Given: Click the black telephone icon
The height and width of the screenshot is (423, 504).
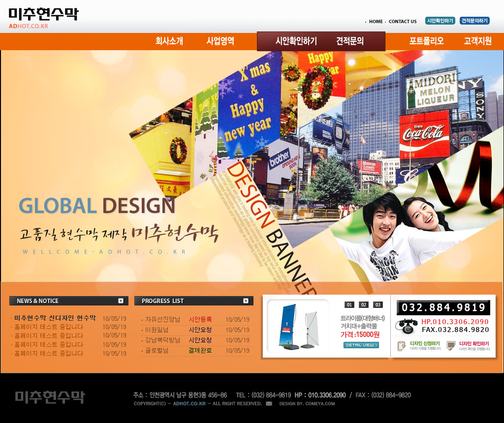Looking at the screenshot, I should pyautogui.click(x=407, y=326).
